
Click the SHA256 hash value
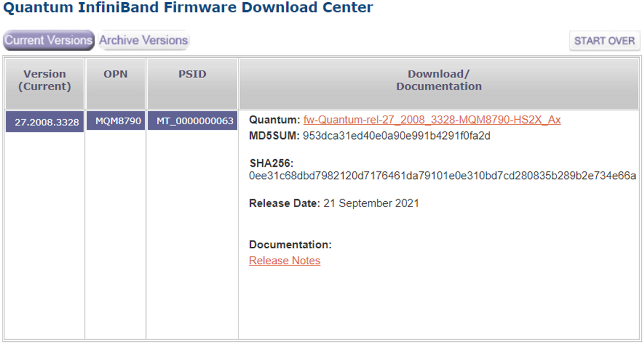442,176
